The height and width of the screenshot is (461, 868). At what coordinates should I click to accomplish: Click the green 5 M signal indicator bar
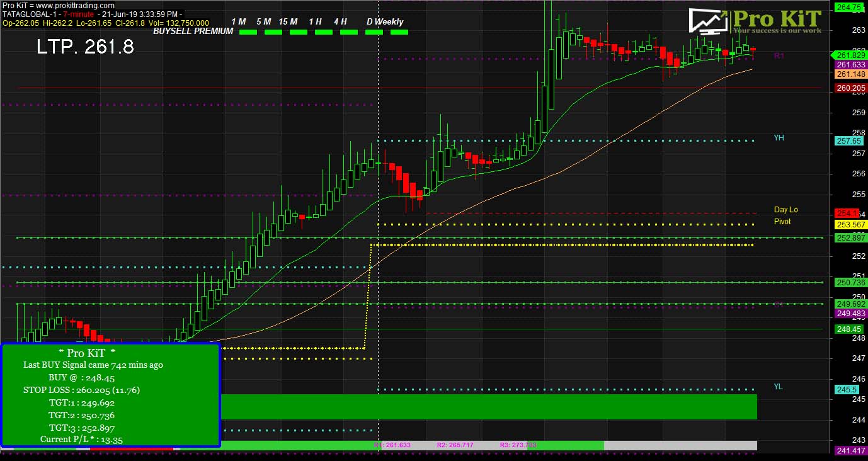(x=273, y=32)
